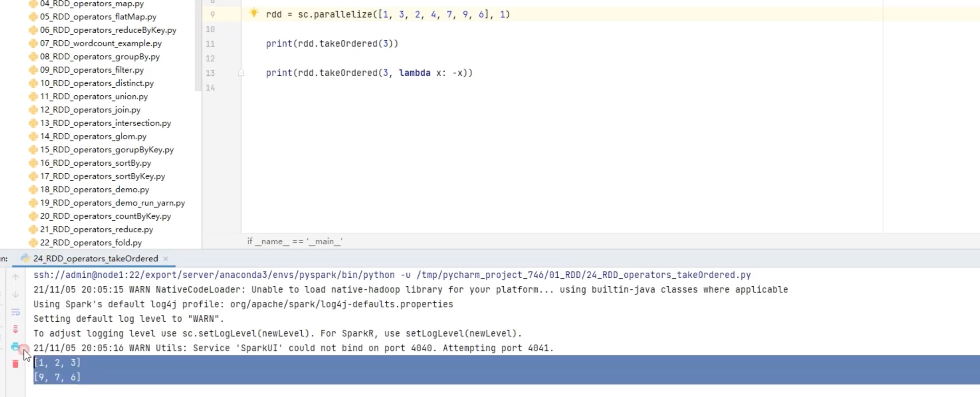Open 22_RDD_operators_fold.py
This screenshot has width=980, height=397.
[x=91, y=243]
